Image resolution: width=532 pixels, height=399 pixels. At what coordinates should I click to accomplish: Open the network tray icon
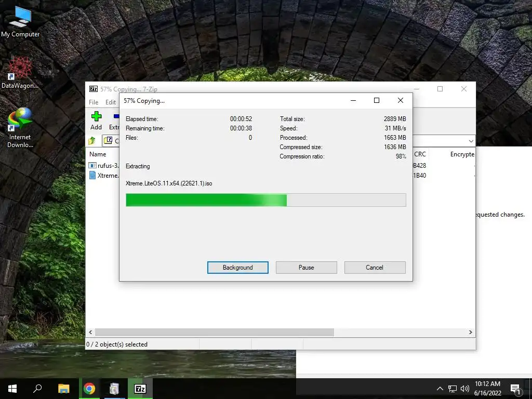(453, 389)
